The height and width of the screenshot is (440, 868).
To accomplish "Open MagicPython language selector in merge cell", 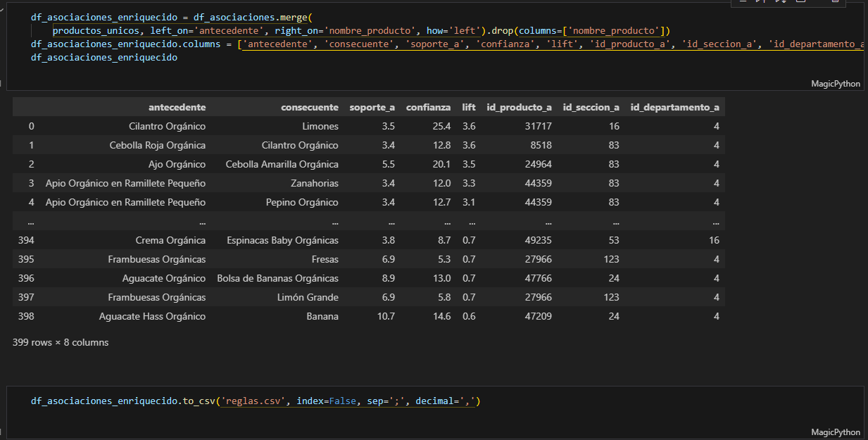I will [x=836, y=84].
